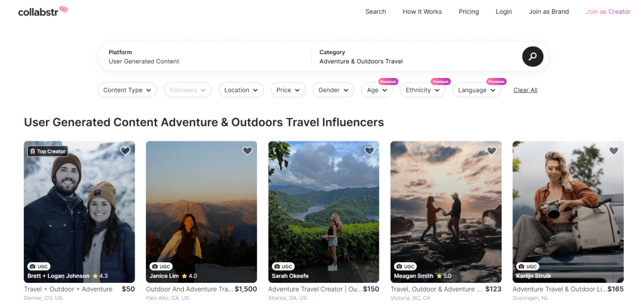Click Join as Creator link
The image size is (644, 308).
click(x=607, y=11)
